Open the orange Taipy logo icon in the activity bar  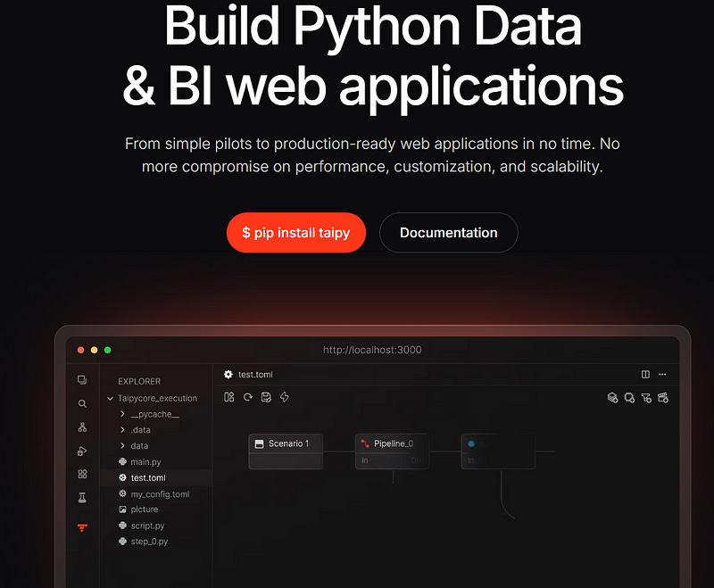click(82, 527)
